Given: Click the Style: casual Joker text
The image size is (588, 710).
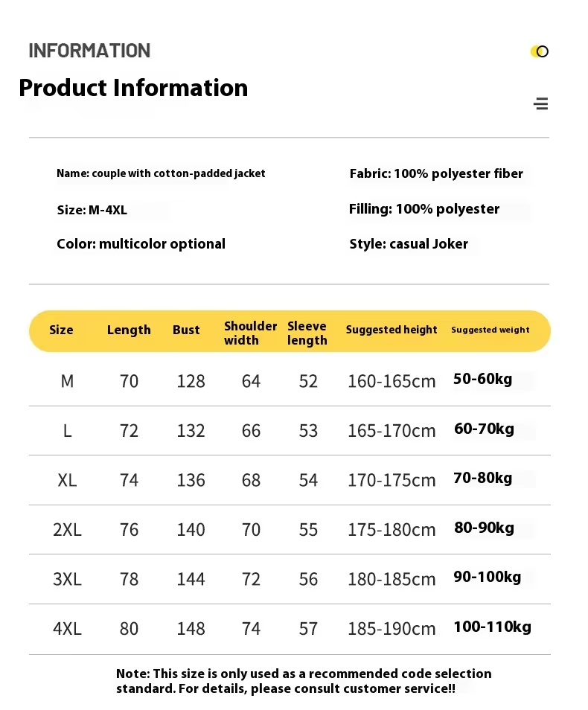Looking at the screenshot, I should click(408, 244).
